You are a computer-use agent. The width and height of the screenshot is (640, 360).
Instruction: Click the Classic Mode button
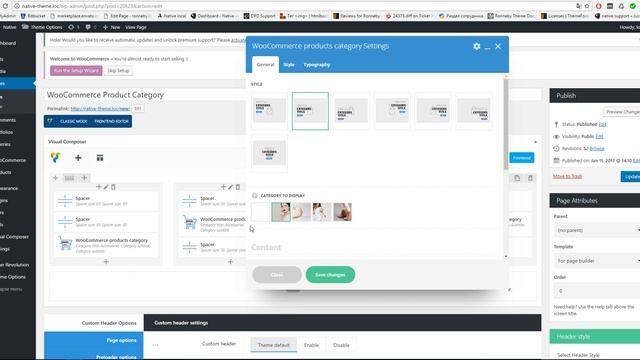[x=73, y=121]
